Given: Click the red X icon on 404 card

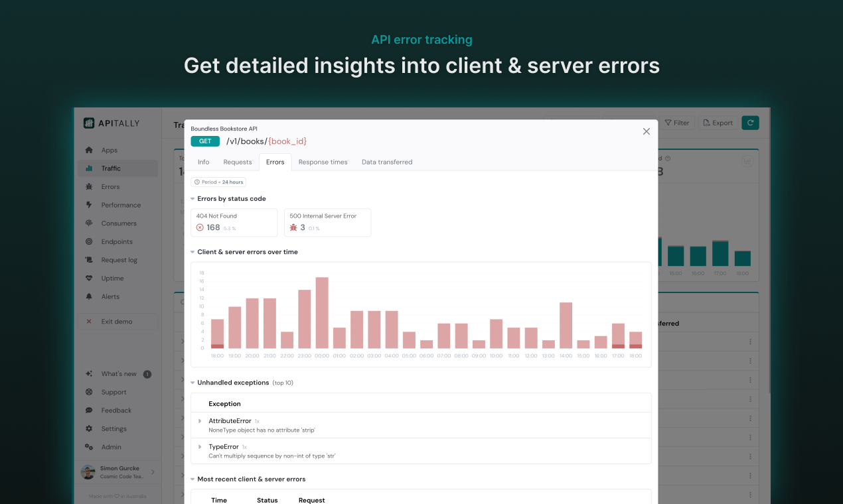Looking at the screenshot, I should (200, 227).
